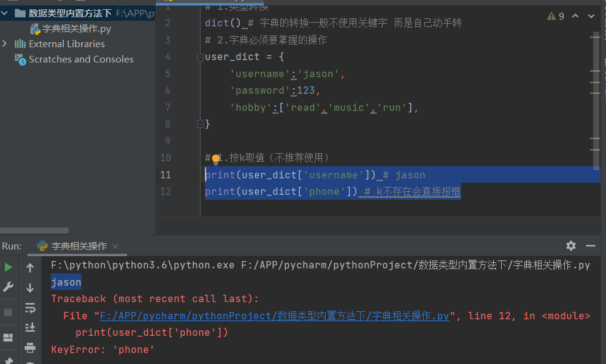This screenshot has height=364, width=606.
Task: Select Scratches and Consoles item
Action: [x=81, y=59]
